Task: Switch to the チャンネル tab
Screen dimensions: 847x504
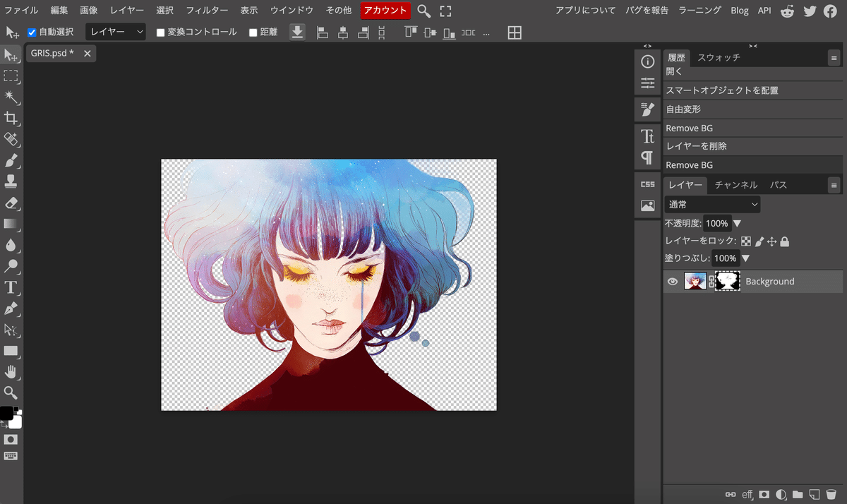Action: (x=735, y=185)
